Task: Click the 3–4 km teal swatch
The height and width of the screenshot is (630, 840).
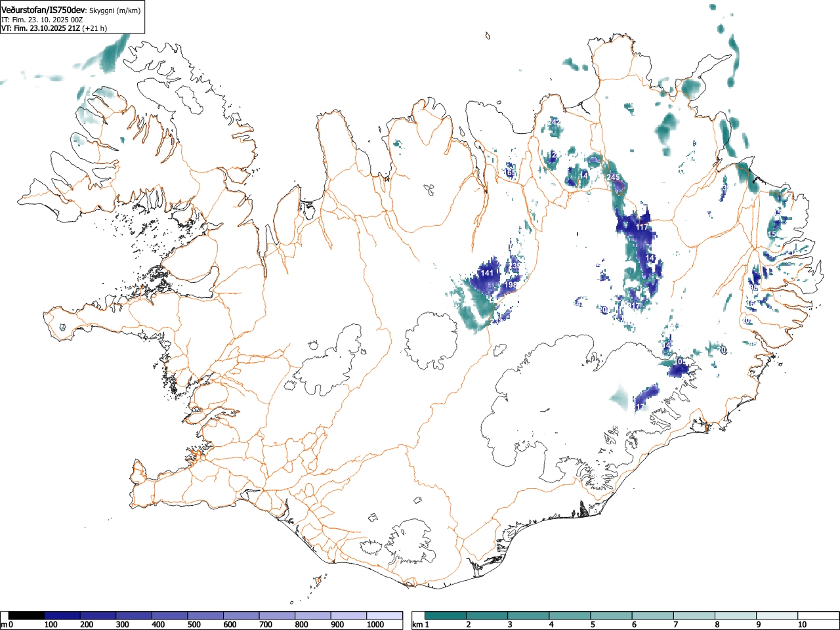Action: click(528, 616)
